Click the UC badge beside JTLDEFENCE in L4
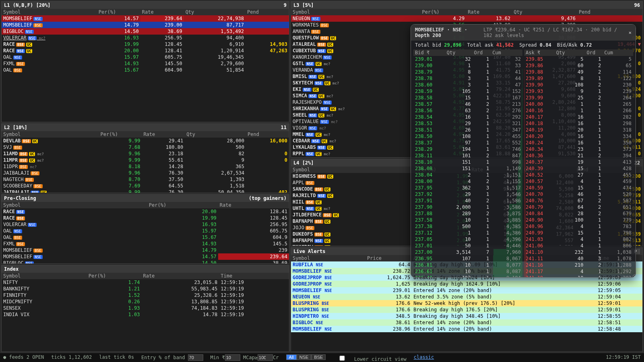The height and width of the screenshot is (362, 644). click(336, 215)
